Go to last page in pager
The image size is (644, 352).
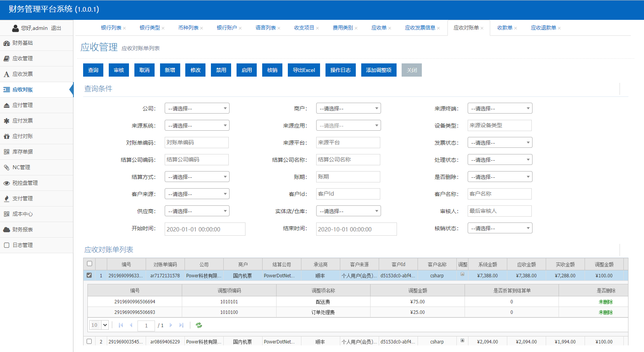(x=181, y=325)
